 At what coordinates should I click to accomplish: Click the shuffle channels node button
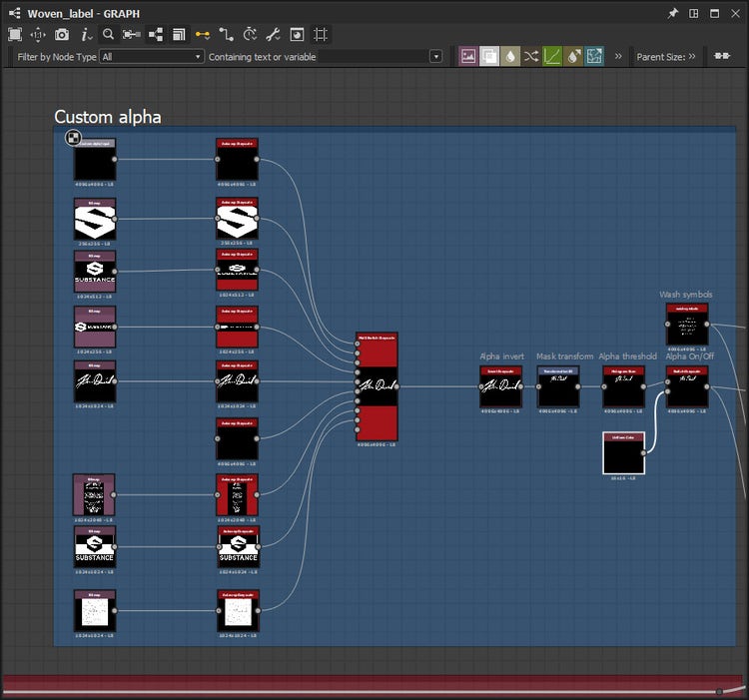point(531,57)
